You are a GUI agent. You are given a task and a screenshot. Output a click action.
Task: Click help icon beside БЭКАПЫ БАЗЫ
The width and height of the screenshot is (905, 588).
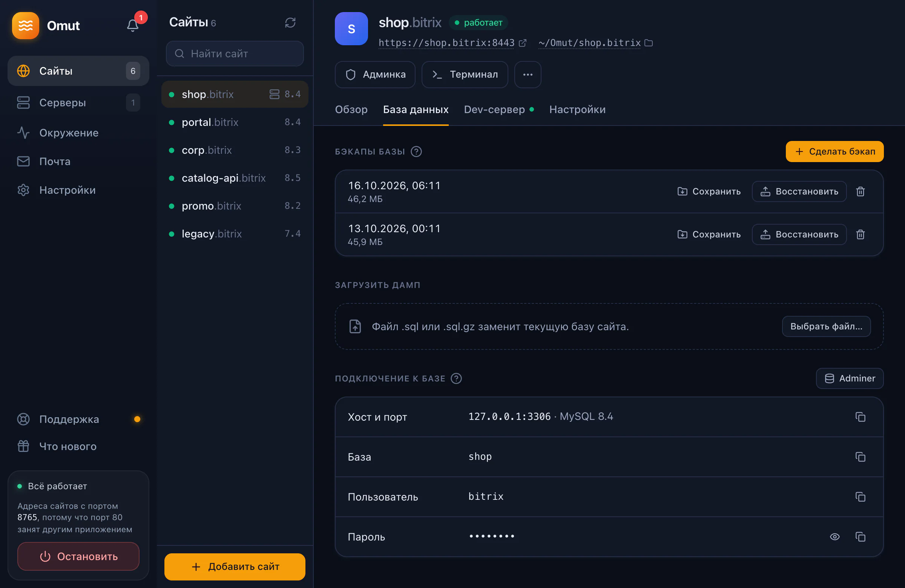[x=416, y=151]
